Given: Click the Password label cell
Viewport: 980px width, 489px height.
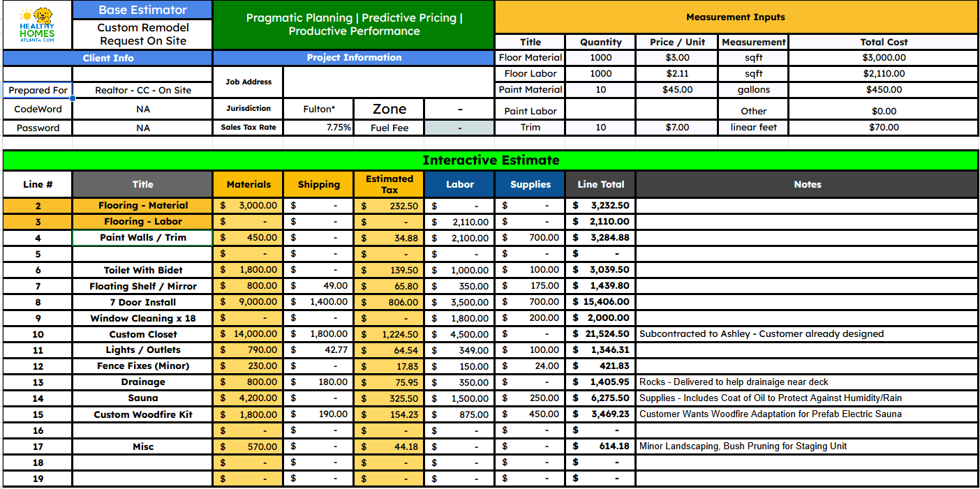Looking at the screenshot, I should coord(38,128).
